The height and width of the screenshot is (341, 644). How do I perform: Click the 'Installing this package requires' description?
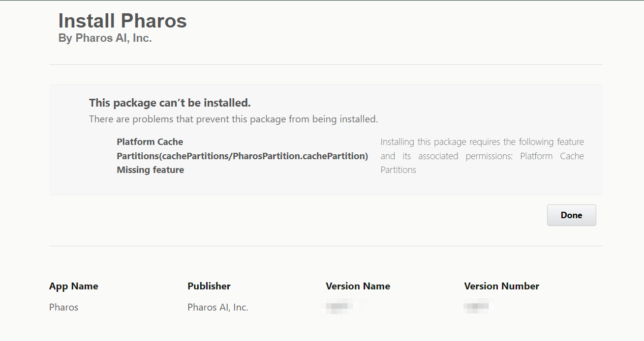(482, 156)
